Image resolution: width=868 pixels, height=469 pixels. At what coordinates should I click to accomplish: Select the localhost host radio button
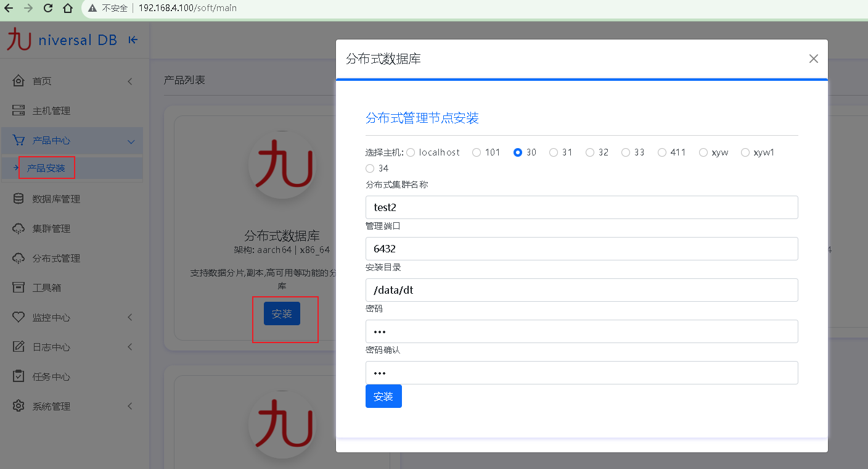tap(411, 152)
